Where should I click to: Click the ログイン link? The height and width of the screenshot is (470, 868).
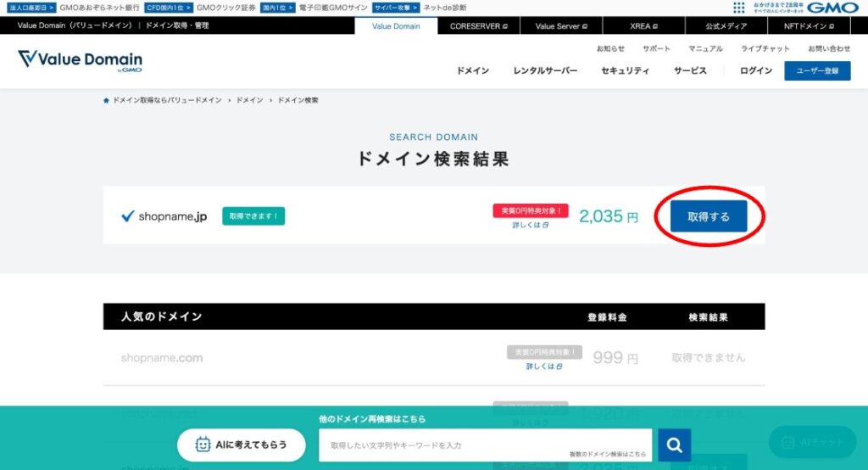[x=756, y=71]
